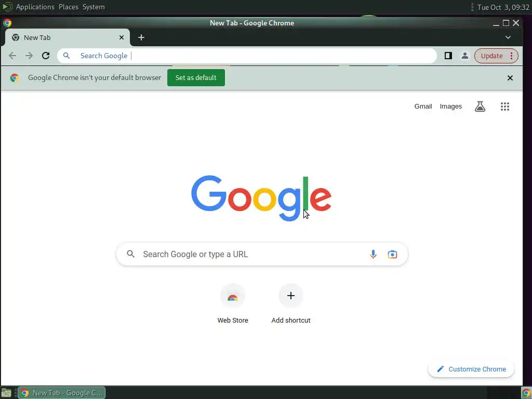The height and width of the screenshot is (399, 532).
Task: Select New Tab - Google Chrome taskbar entry
Action: pyautogui.click(x=61, y=393)
